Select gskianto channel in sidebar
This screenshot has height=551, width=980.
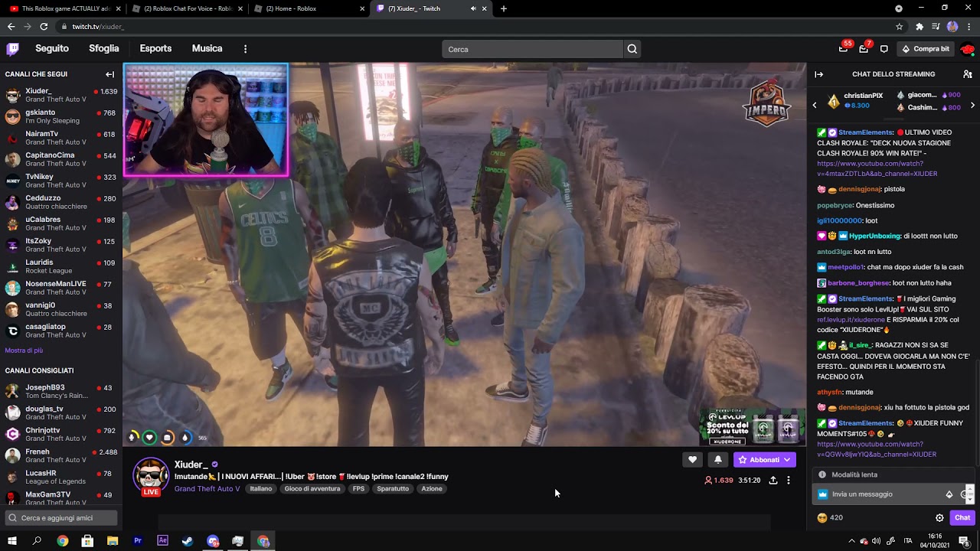pos(60,116)
